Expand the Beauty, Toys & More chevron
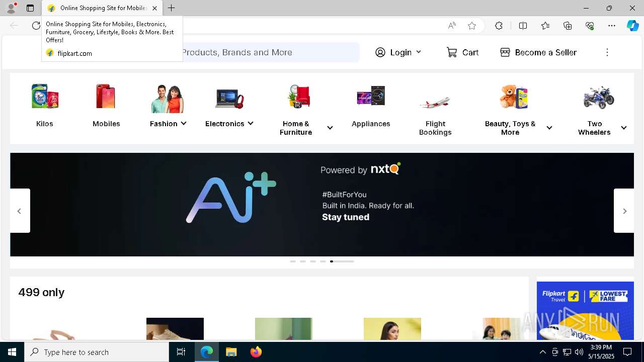The width and height of the screenshot is (644, 362). [x=549, y=128]
